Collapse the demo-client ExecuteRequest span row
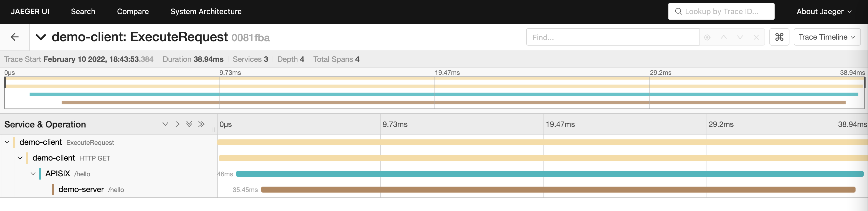Viewport: 868px width, 211px height. tap(7, 142)
